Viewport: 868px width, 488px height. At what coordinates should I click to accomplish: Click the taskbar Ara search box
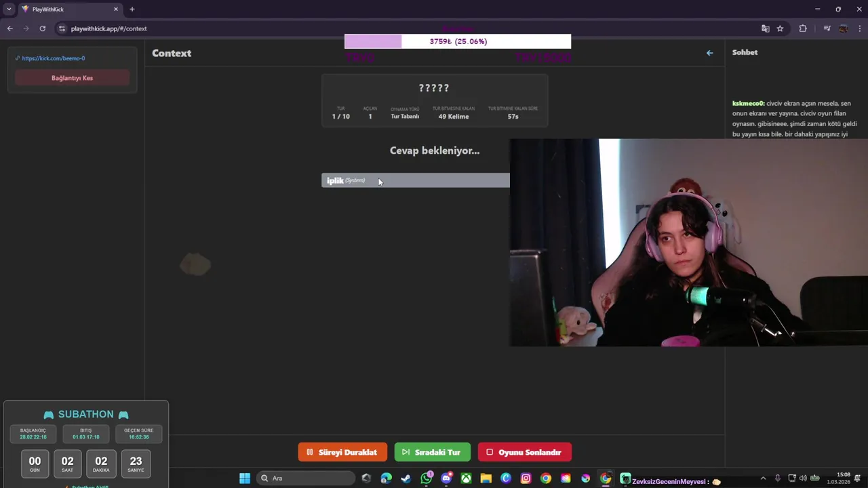(x=306, y=479)
